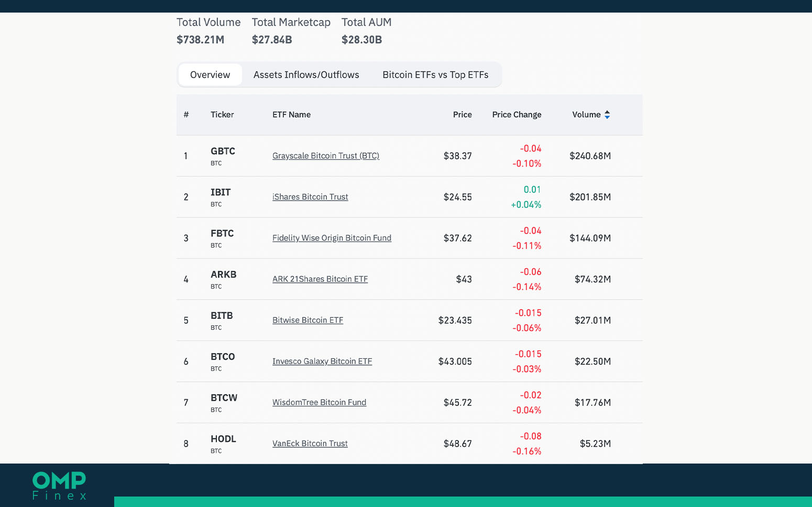Click the $22.50M volume value
The image size is (812, 507).
tap(593, 361)
